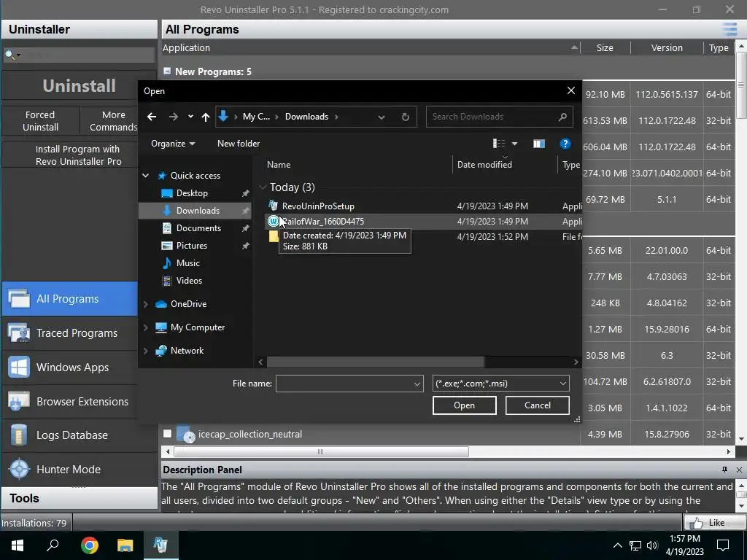747x560 pixels.
Task: Create a New folder
Action: tap(239, 144)
